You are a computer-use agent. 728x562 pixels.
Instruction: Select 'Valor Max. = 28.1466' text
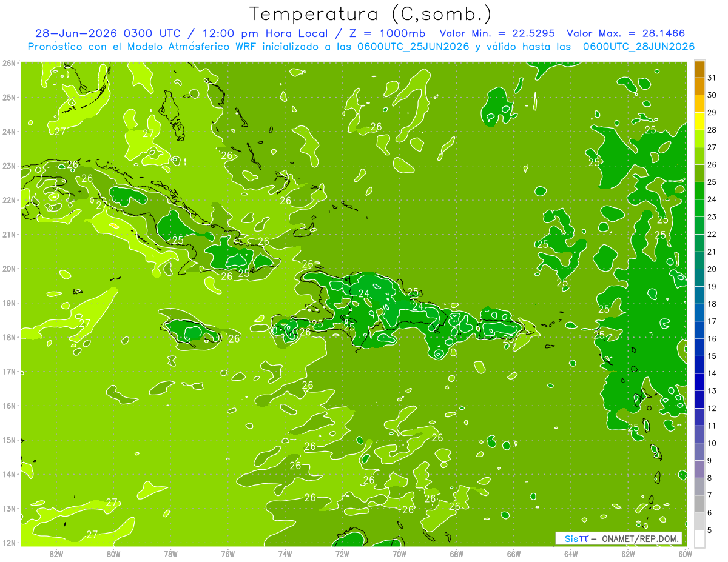point(627,33)
